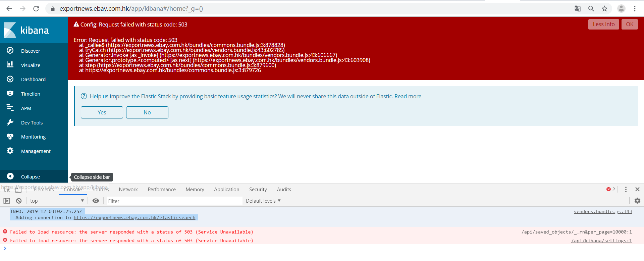Screen dimensions: 644x261
Task: Switch to the Memory tab
Action: tap(195, 190)
